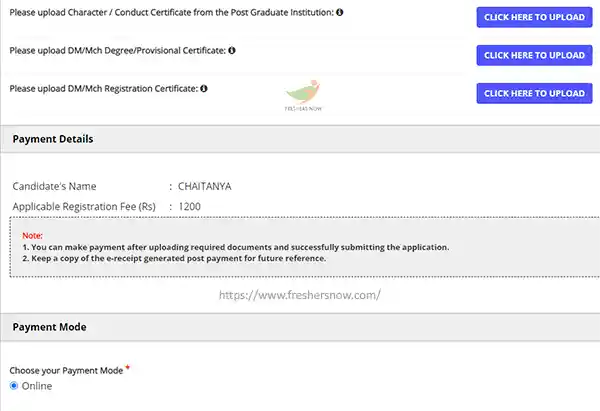Image resolution: width=600 pixels, height=411 pixels.
Task: Open the freshersnow.com URL text
Action: (300, 295)
